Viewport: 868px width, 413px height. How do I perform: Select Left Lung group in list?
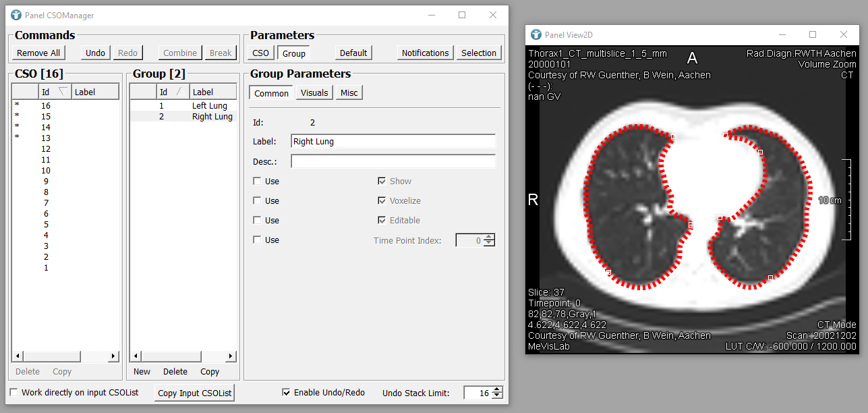[209, 106]
